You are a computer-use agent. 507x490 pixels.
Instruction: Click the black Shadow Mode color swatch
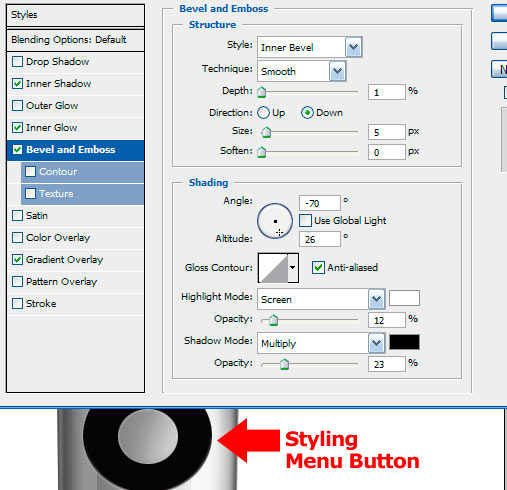pyautogui.click(x=404, y=342)
